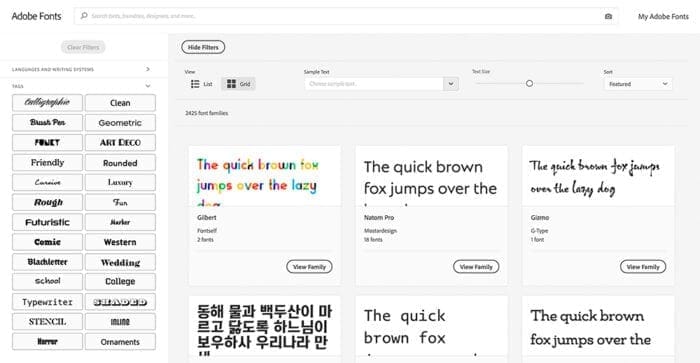700x363 pixels.
Task: Switch to Grid view
Action: (238, 84)
